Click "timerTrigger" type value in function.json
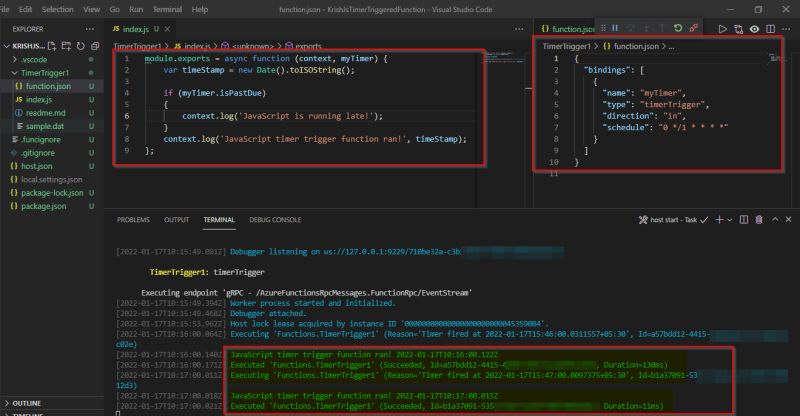Screen dimensions: 800x416 672,105
